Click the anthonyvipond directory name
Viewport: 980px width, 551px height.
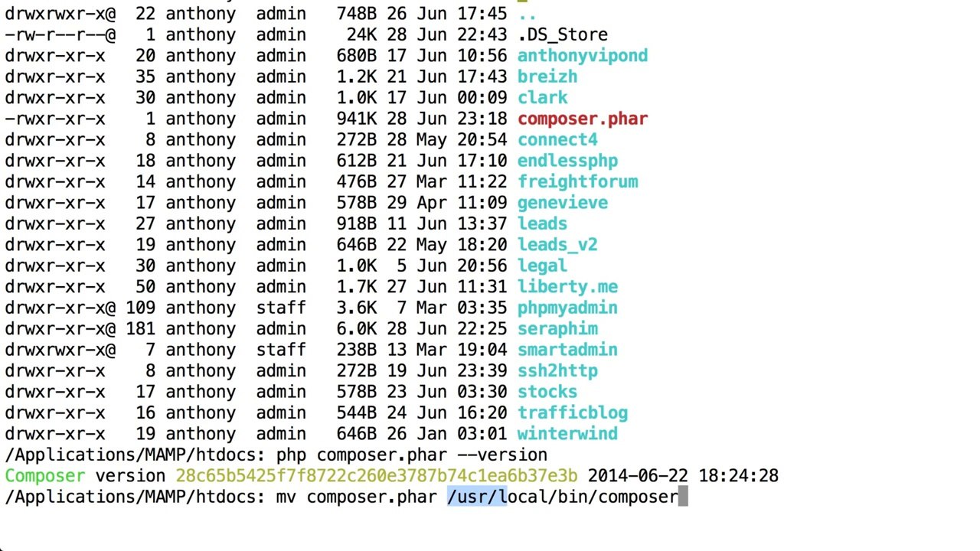583,56
